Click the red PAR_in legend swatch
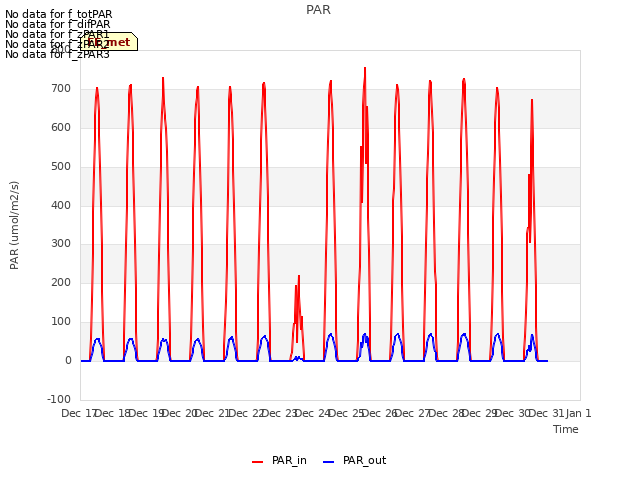Screen dimensions: 640x480 [258, 462]
